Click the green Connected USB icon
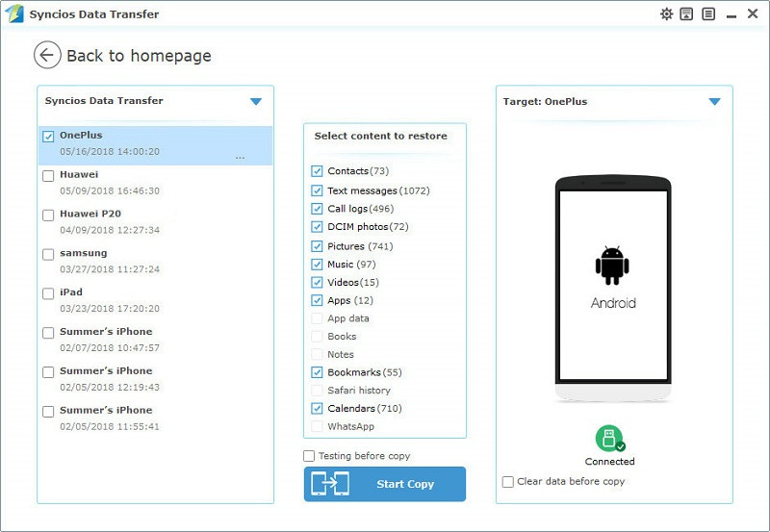This screenshot has width=770, height=532. (x=609, y=439)
